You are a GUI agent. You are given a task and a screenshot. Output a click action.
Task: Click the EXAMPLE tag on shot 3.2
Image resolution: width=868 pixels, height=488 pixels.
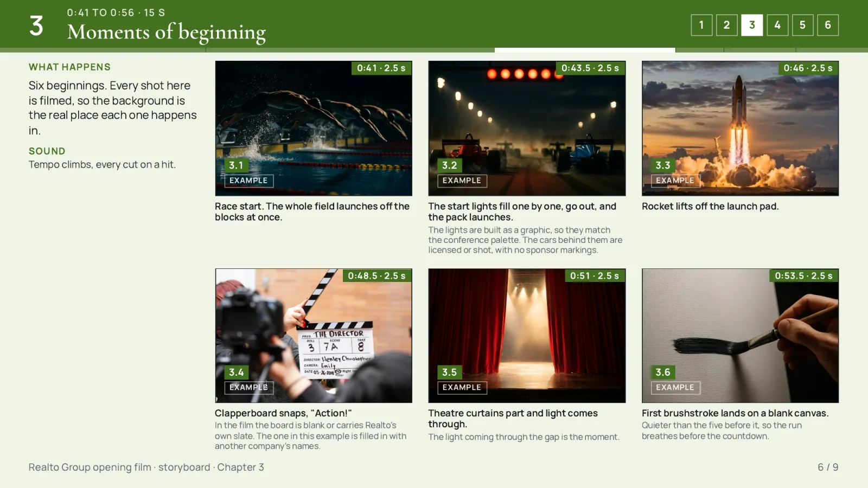click(462, 181)
